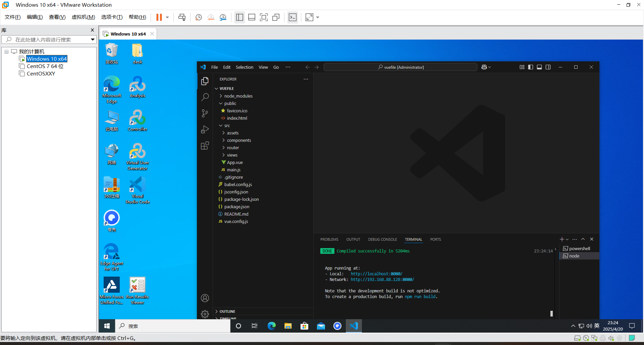Open the Search view in activity bar
Image resolution: width=644 pixels, height=345 pixels.
click(205, 97)
